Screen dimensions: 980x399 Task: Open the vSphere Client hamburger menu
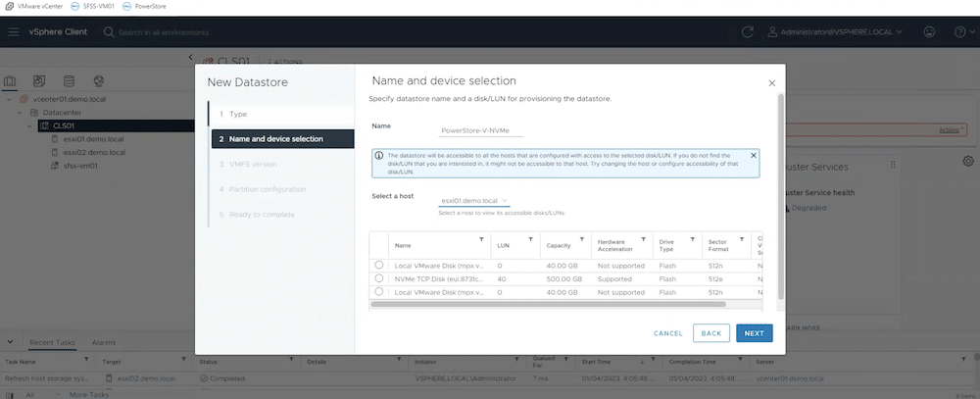coord(13,32)
